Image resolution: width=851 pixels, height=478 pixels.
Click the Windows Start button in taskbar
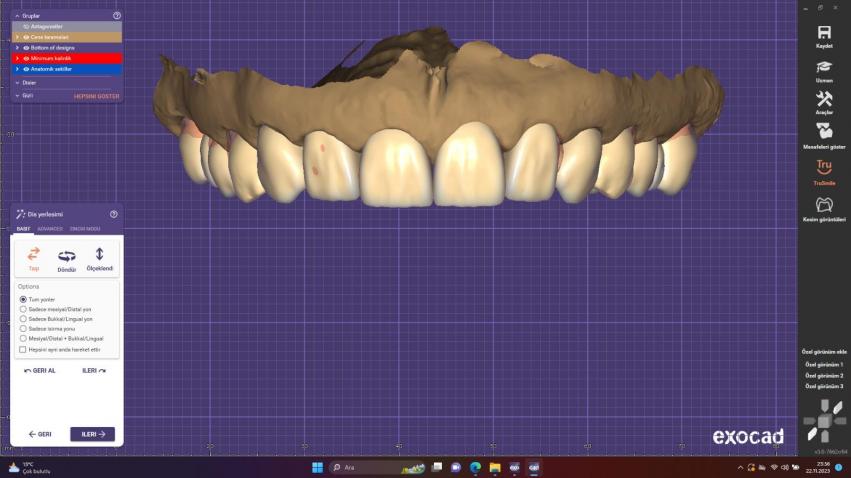click(317, 467)
